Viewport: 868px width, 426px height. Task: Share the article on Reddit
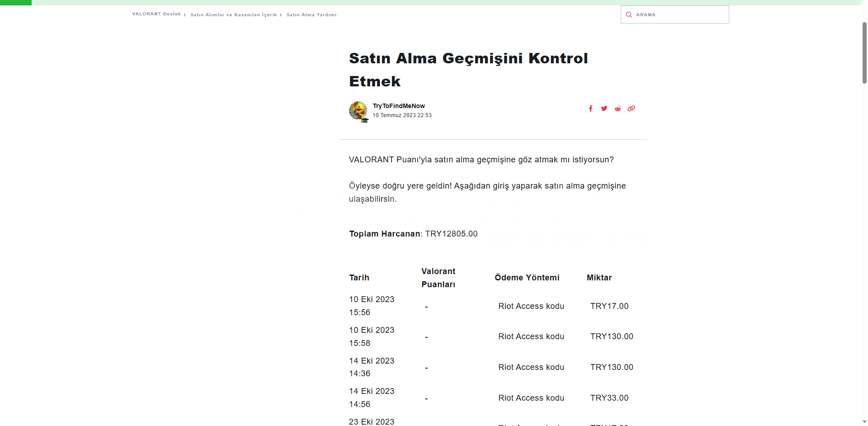click(x=618, y=109)
